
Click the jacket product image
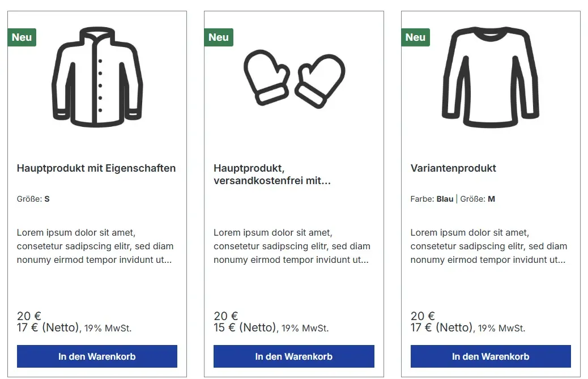(97, 76)
